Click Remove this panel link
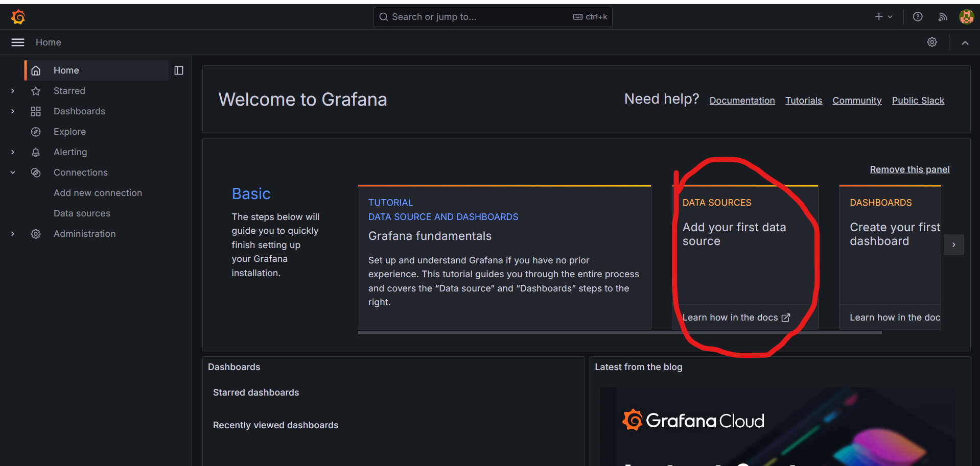 909,169
